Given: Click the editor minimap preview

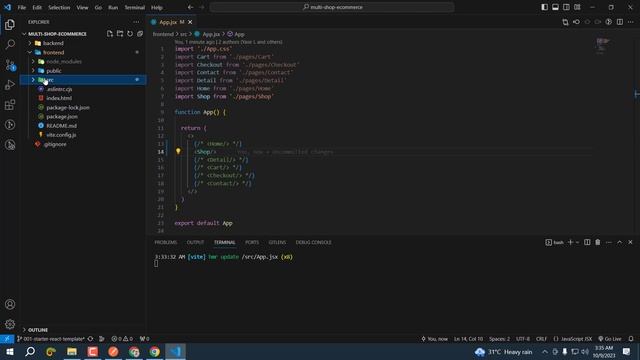Looking at the screenshot, I should click(603, 45).
